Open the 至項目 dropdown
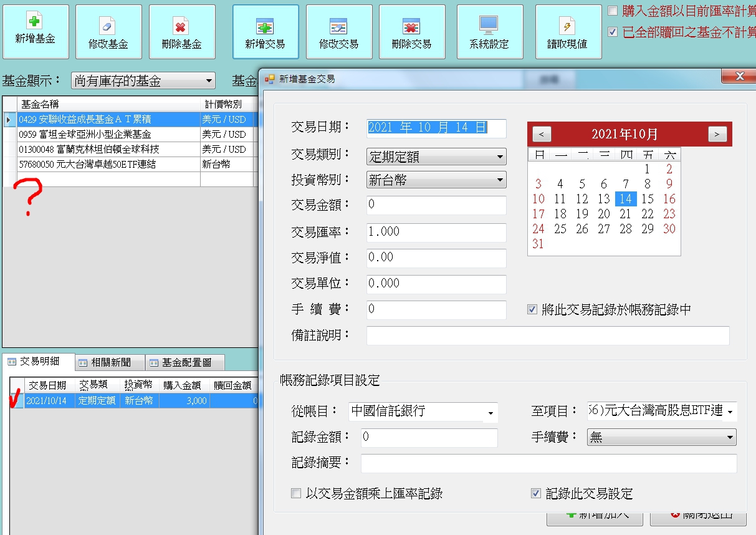This screenshot has width=756, height=535. [x=662, y=412]
